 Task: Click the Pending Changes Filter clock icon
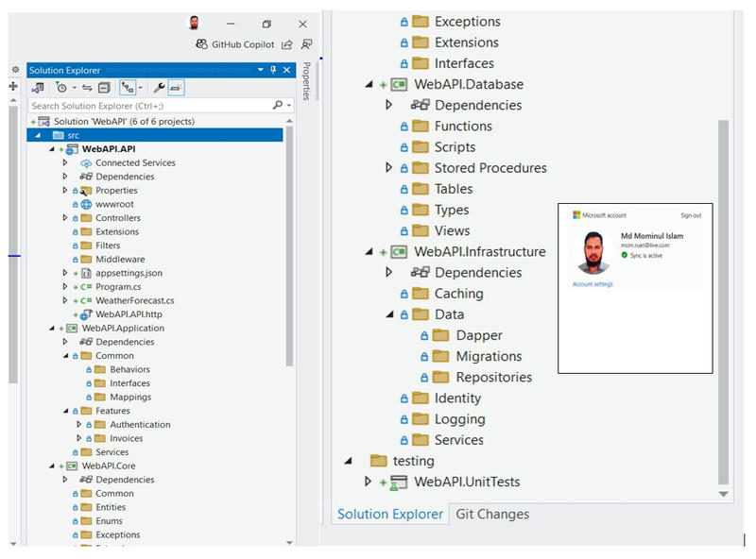61,88
